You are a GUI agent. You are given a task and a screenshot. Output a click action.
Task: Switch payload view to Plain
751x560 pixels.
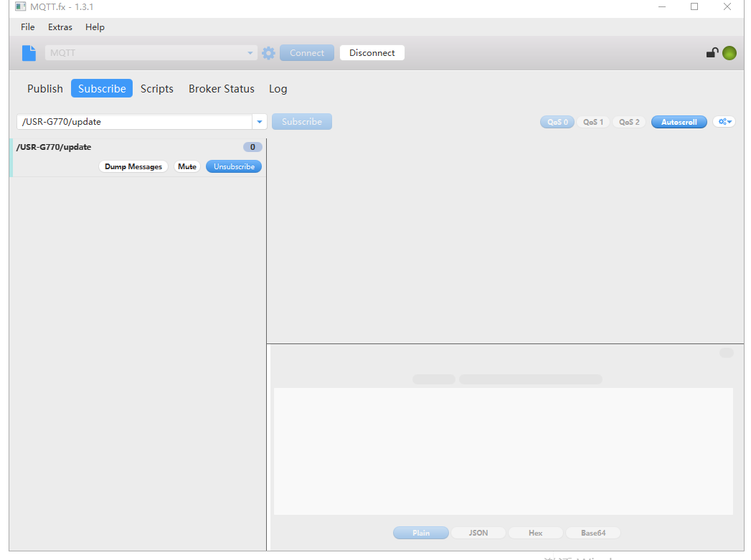pos(421,533)
